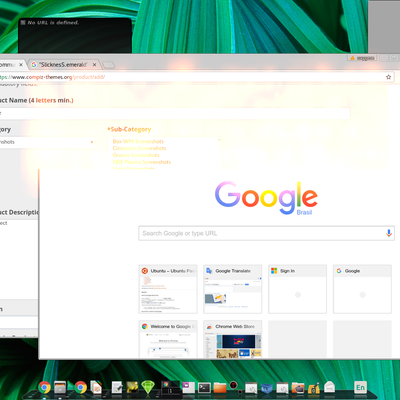400x400 pixels.
Task: Close the "SlicknesS.emerald" tab
Action: click(x=94, y=65)
